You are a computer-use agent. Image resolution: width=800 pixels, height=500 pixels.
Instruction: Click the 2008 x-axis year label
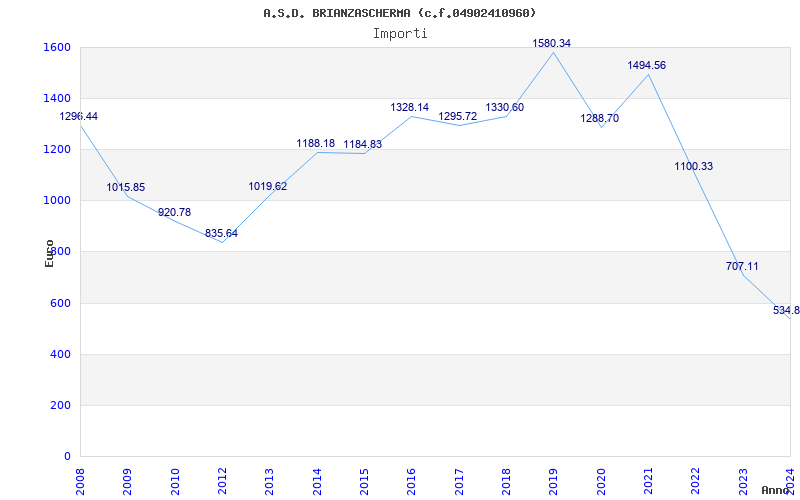[x=80, y=481]
